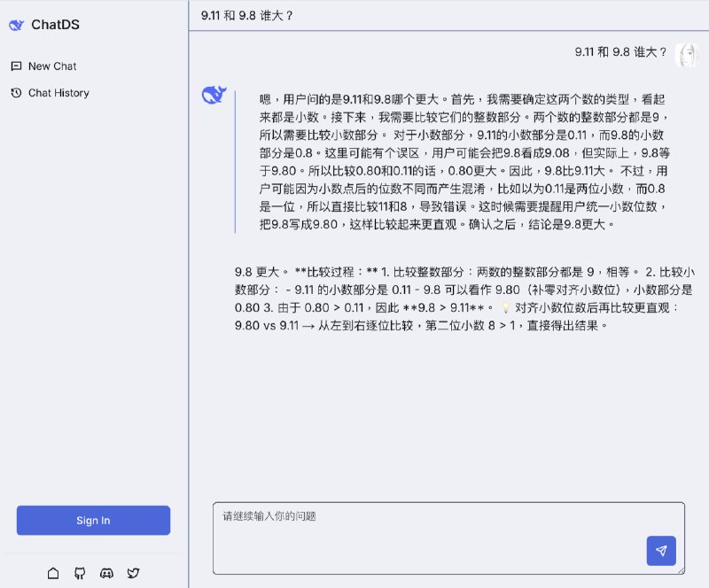
Task: Open the Discord icon link
Action: pyautogui.click(x=106, y=573)
